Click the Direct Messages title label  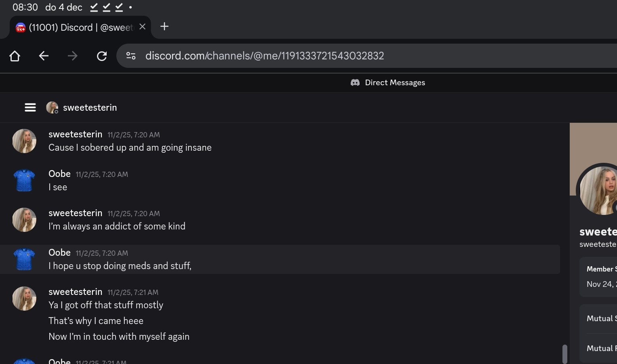click(x=395, y=82)
